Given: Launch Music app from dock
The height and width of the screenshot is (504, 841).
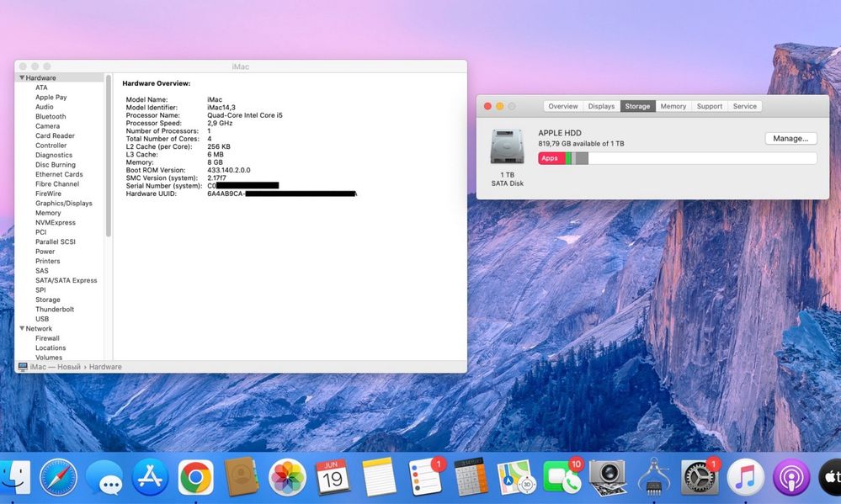Looking at the screenshot, I should (x=746, y=477).
